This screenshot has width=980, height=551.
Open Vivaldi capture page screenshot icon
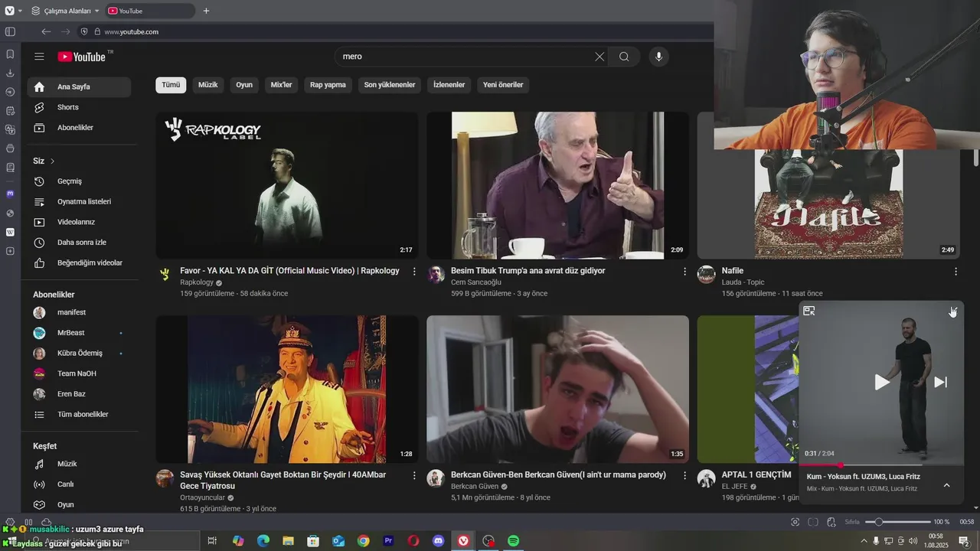pyautogui.click(x=795, y=522)
